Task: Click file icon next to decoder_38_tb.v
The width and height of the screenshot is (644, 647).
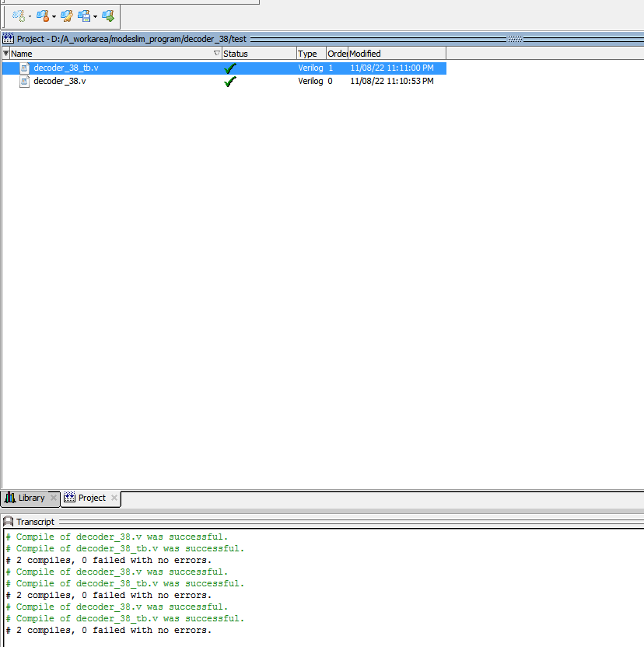Action: tap(25, 68)
